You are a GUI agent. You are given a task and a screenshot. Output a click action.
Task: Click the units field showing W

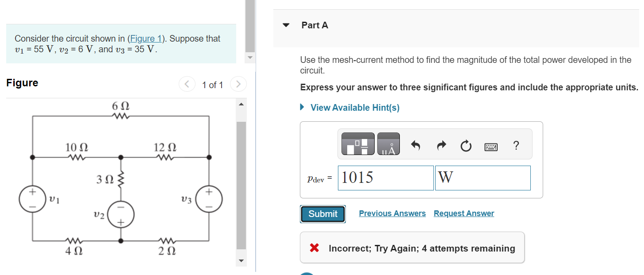tap(482, 177)
